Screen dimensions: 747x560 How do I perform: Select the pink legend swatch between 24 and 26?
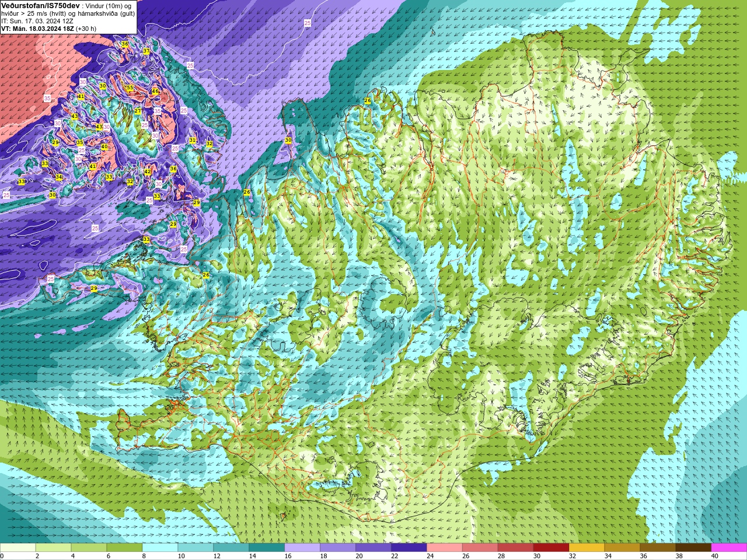(x=445, y=548)
